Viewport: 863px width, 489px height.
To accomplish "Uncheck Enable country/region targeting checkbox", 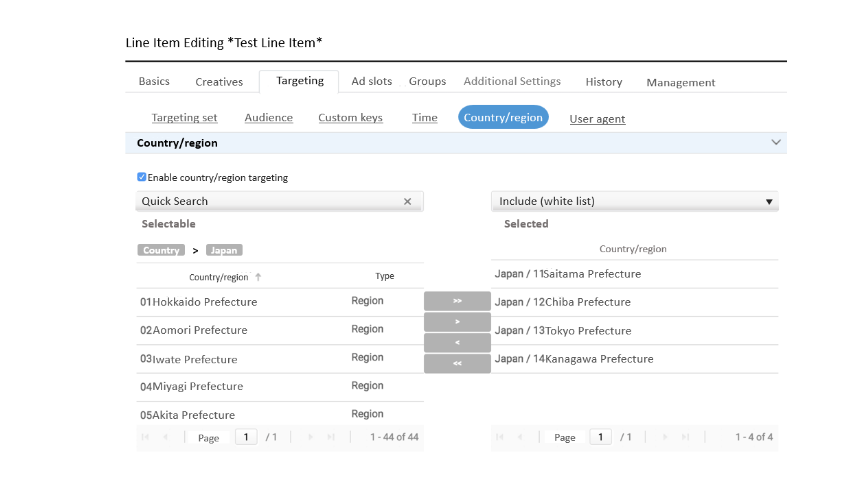I will (x=142, y=178).
